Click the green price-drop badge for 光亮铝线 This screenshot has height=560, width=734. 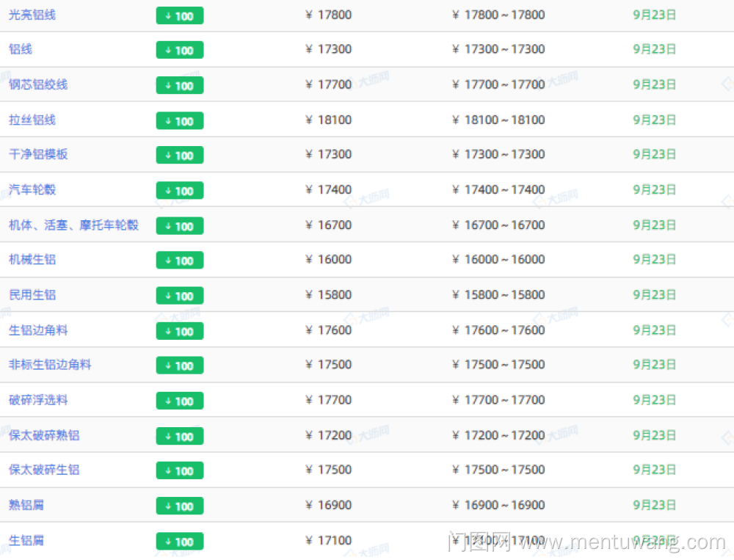180,15
